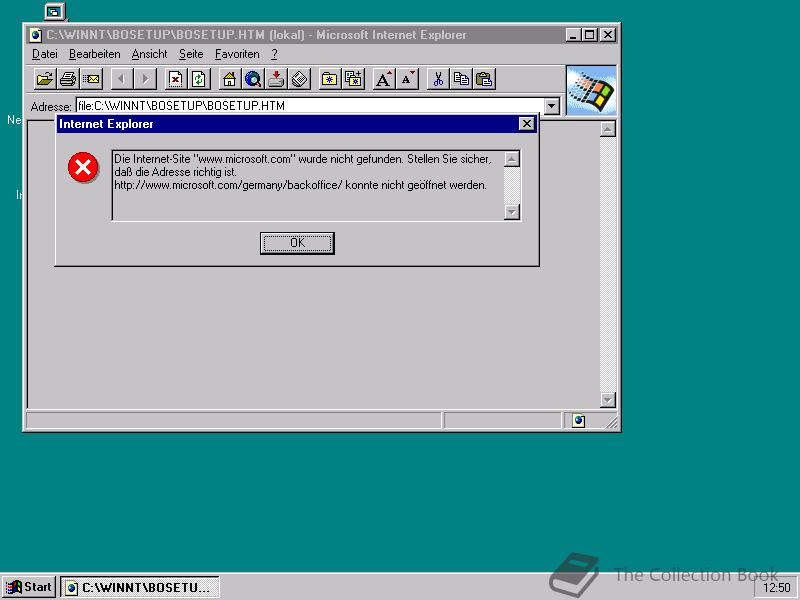800x600 pixels.
Task: Close the Internet Explorer error dialog
Action: [527, 124]
